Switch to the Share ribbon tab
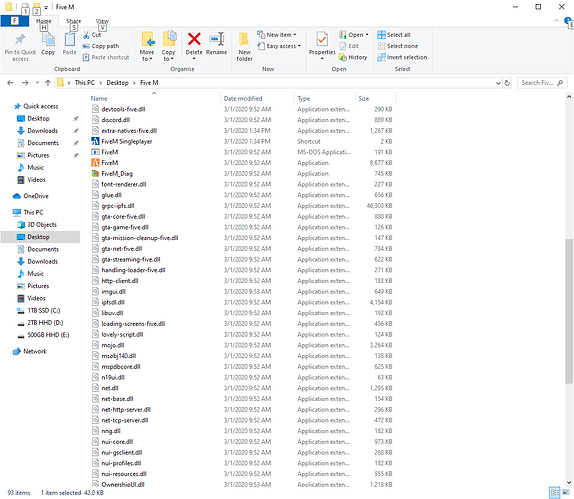The height and width of the screenshot is (499, 574). click(74, 21)
